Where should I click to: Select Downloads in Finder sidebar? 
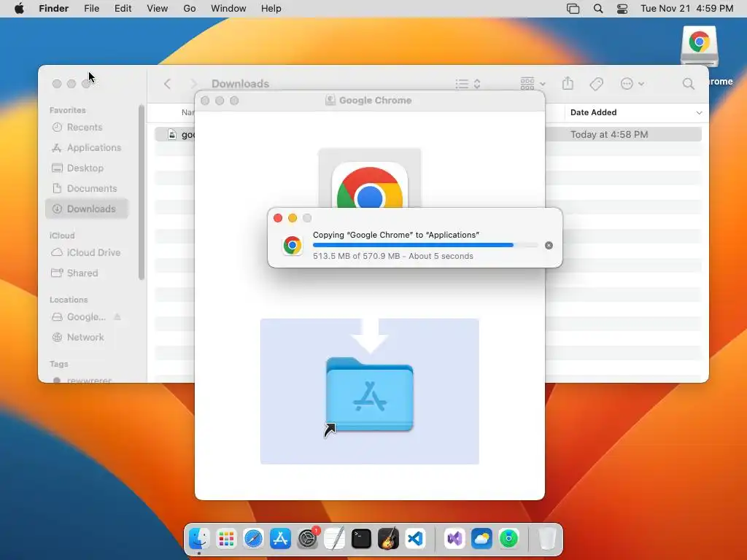click(87, 209)
